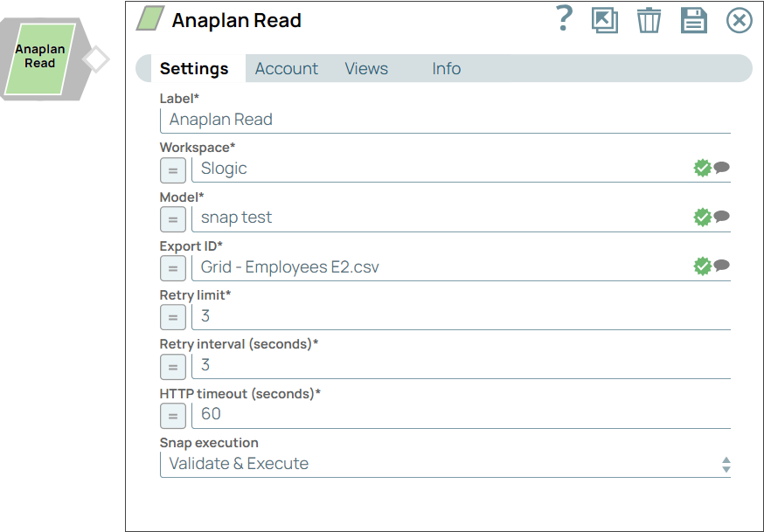Open the comment bubble next to Model
This screenshot has width=764, height=532.
[720, 217]
